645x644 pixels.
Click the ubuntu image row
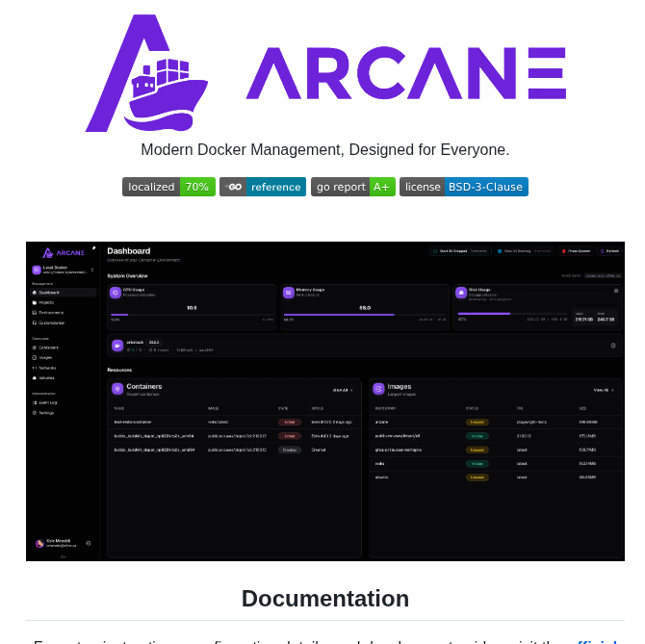(x=495, y=477)
